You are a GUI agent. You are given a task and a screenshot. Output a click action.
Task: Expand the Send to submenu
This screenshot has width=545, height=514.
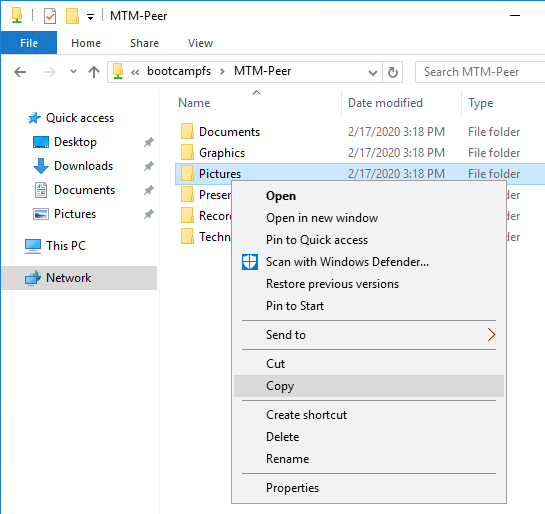click(368, 335)
